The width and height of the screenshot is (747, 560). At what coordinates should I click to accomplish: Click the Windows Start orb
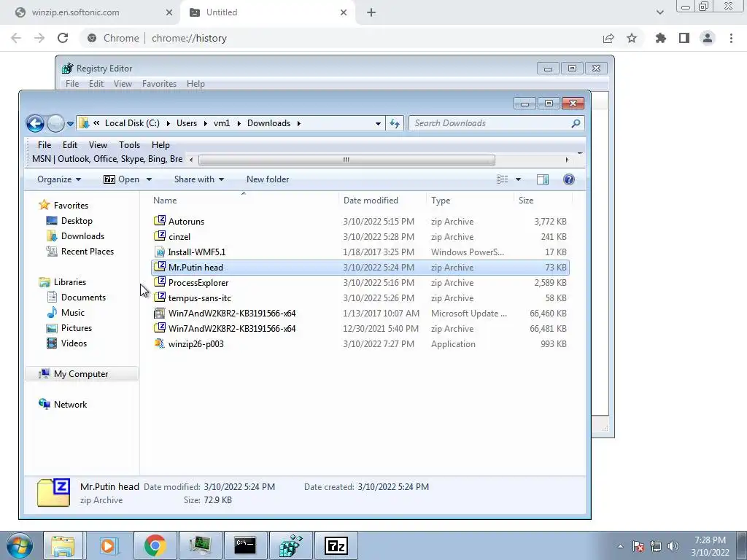pos(19,545)
